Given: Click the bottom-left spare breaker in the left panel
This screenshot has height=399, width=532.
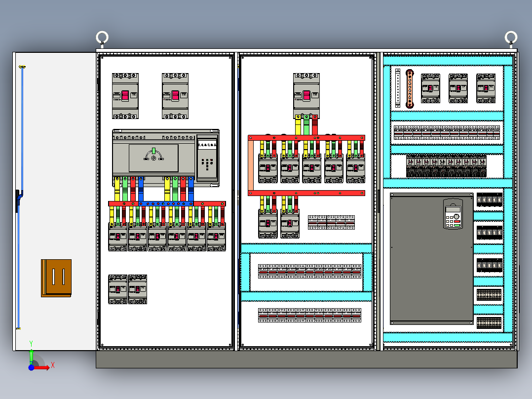Looking at the screenshot, I should (118, 289).
